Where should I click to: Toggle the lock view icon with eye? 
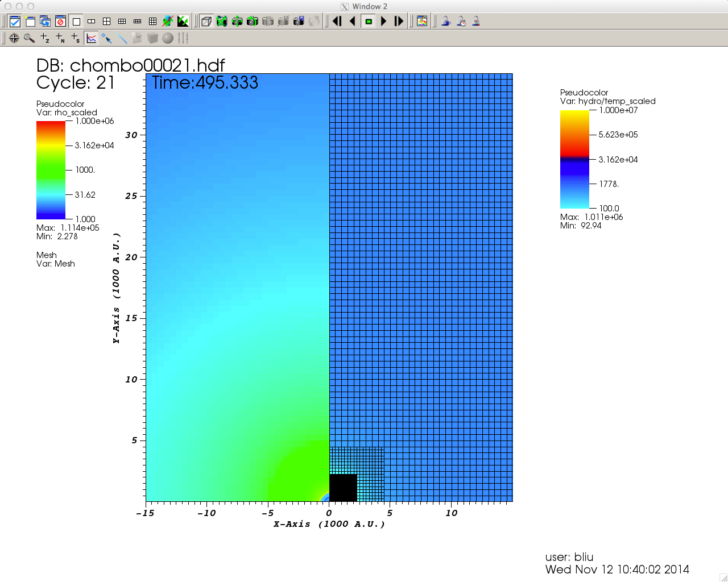(x=446, y=22)
